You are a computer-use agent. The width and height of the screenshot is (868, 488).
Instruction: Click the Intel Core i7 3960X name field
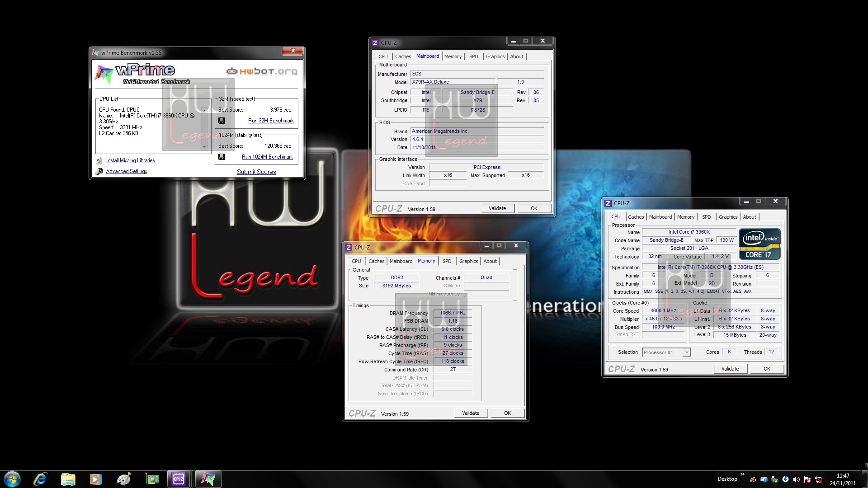(x=689, y=232)
